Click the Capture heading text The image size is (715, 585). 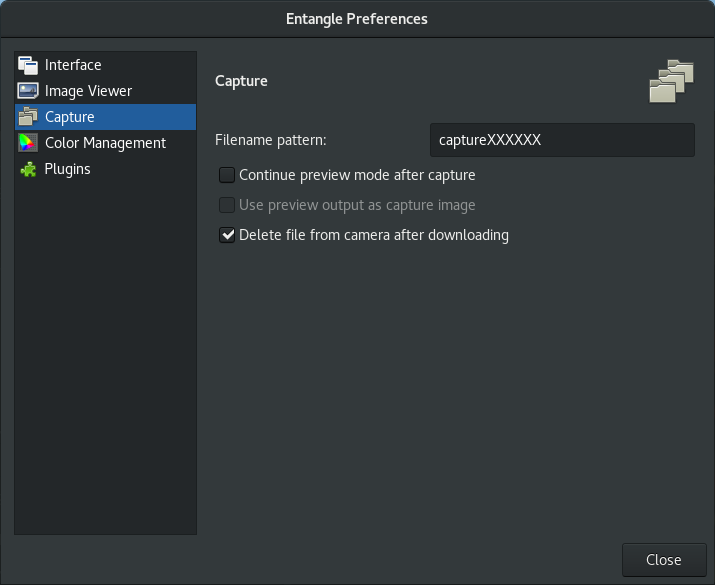pos(241,81)
